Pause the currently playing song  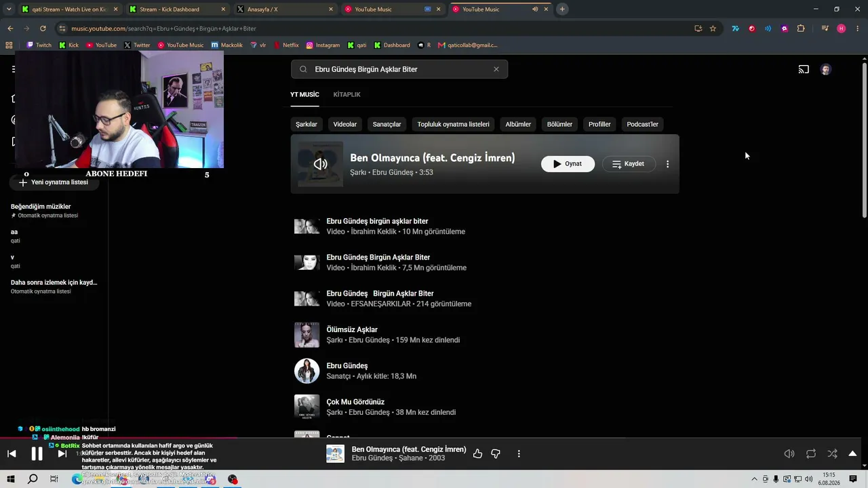click(37, 454)
